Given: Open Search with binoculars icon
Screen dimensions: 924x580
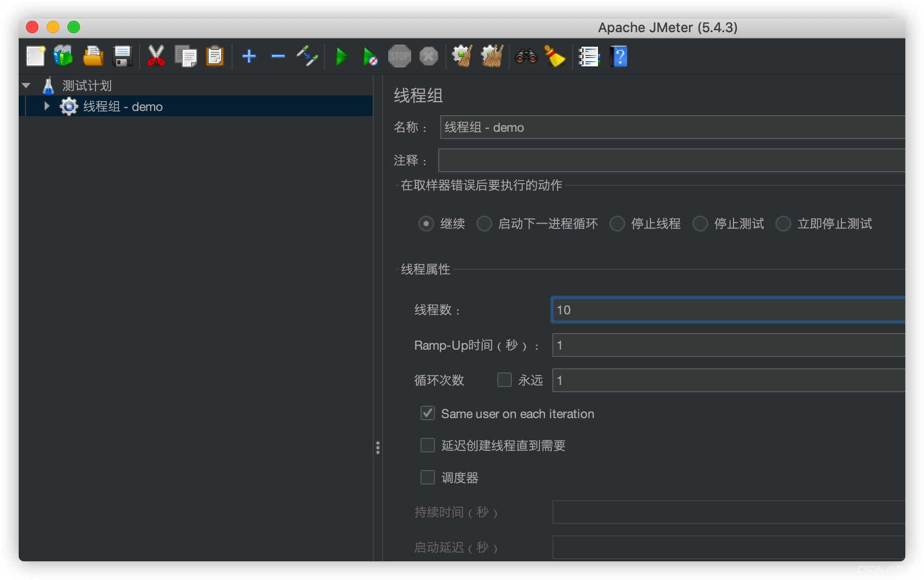Looking at the screenshot, I should [x=526, y=56].
